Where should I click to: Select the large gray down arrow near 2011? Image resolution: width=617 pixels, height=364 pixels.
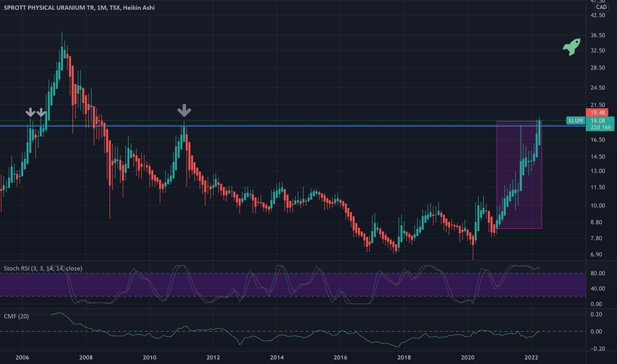(x=184, y=111)
